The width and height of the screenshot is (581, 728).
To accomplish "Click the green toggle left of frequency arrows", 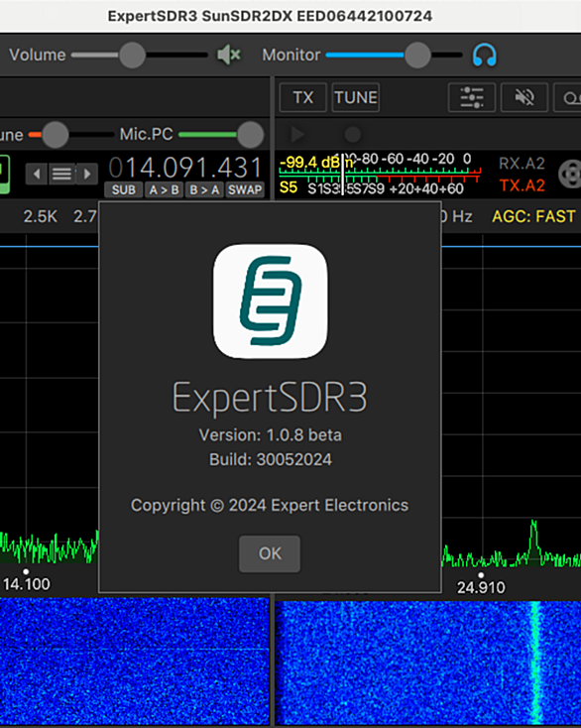I will point(5,175).
